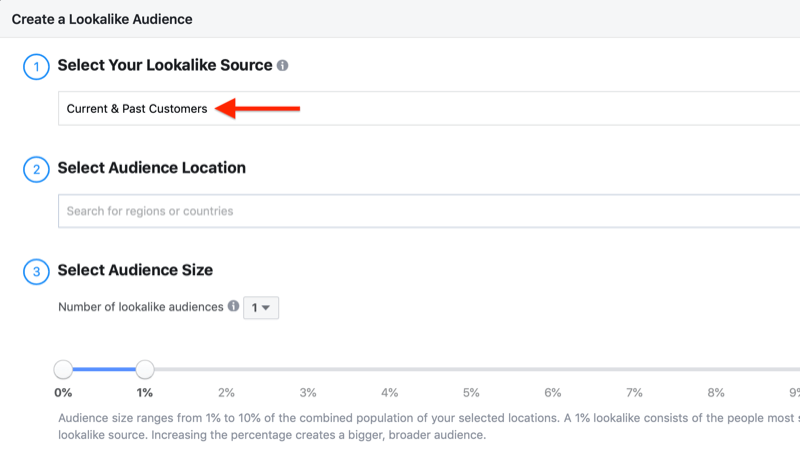Click the info icon next to Number of lookalike audiences
The image size is (800, 462).
(233, 307)
